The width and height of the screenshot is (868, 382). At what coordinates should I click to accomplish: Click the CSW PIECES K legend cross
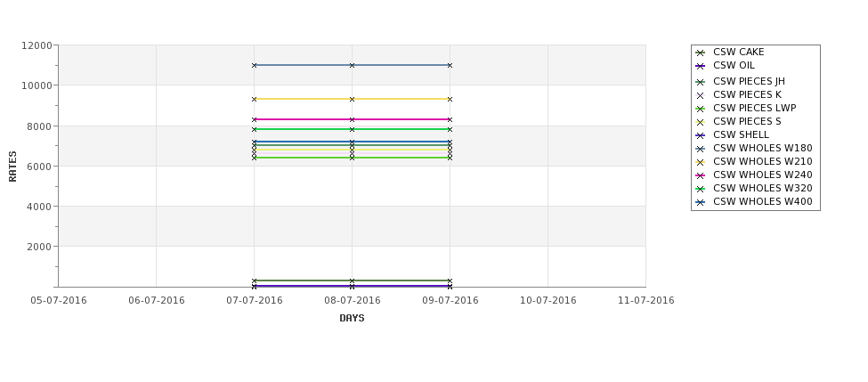coord(701,95)
